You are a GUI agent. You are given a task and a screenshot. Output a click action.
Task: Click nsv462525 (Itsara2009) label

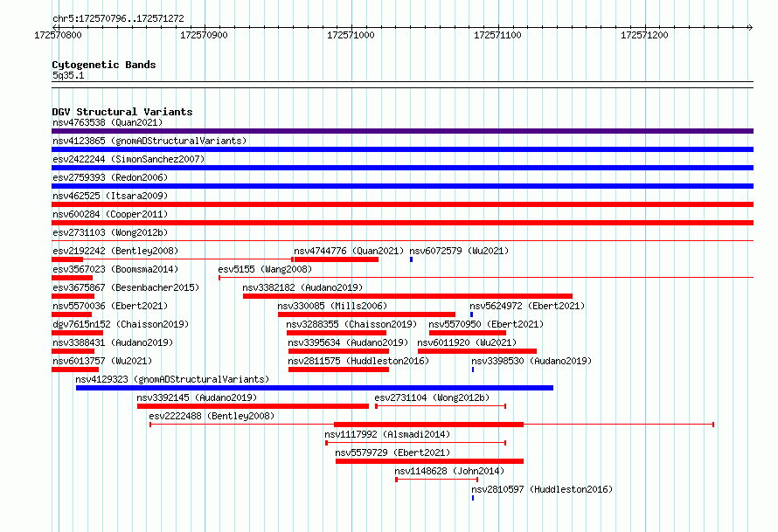(110, 196)
